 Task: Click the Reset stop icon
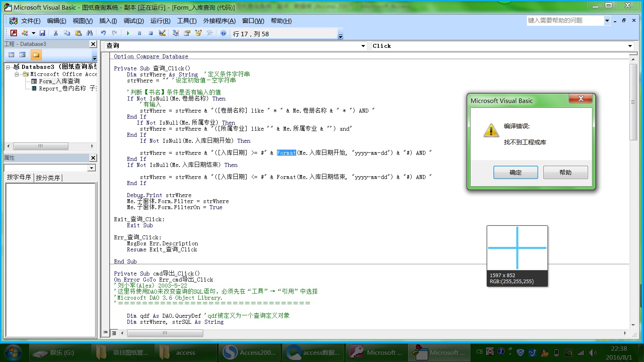click(x=151, y=33)
